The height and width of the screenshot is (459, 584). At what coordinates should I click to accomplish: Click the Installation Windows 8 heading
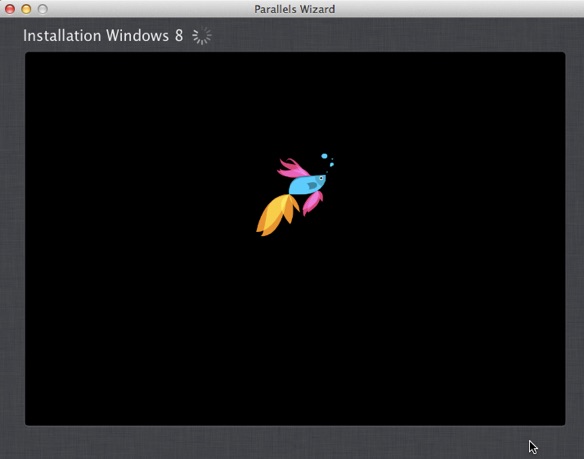(x=103, y=36)
